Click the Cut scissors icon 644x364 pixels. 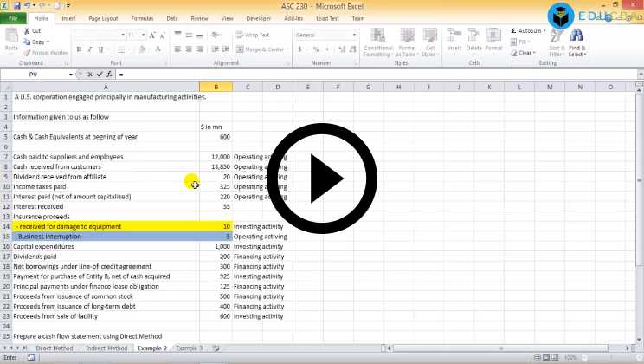27,31
